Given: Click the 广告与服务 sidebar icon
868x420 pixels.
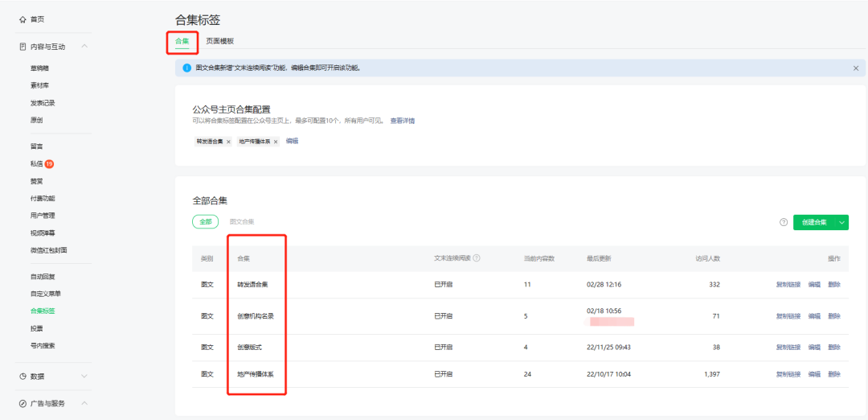Looking at the screenshot, I should 23,403.
